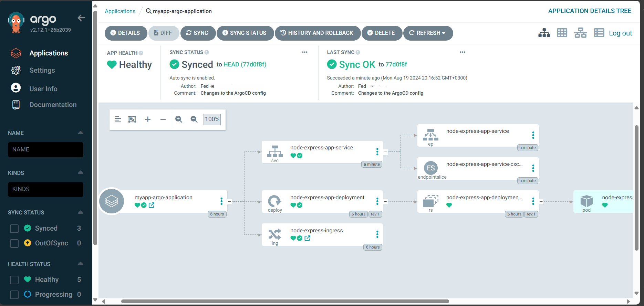Check the OutOfSync filter checkbox
This screenshot has width=644, height=306.
coord(14,243)
